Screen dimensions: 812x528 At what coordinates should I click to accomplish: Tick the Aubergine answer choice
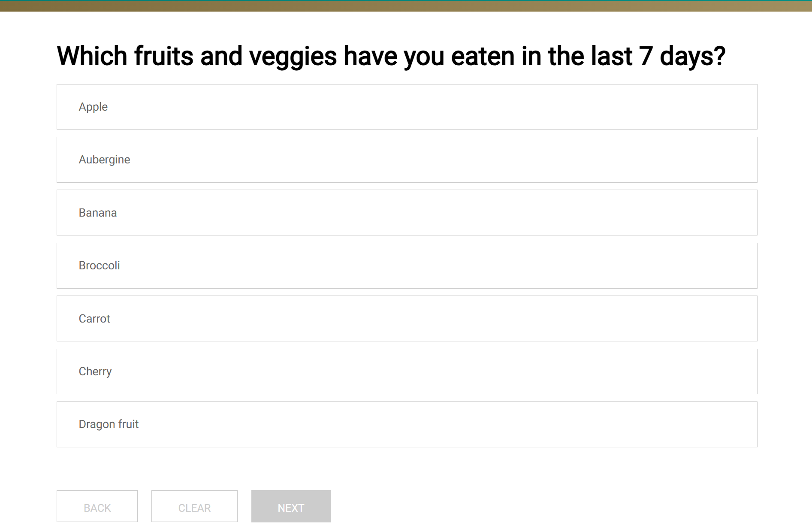[x=407, y=160]
